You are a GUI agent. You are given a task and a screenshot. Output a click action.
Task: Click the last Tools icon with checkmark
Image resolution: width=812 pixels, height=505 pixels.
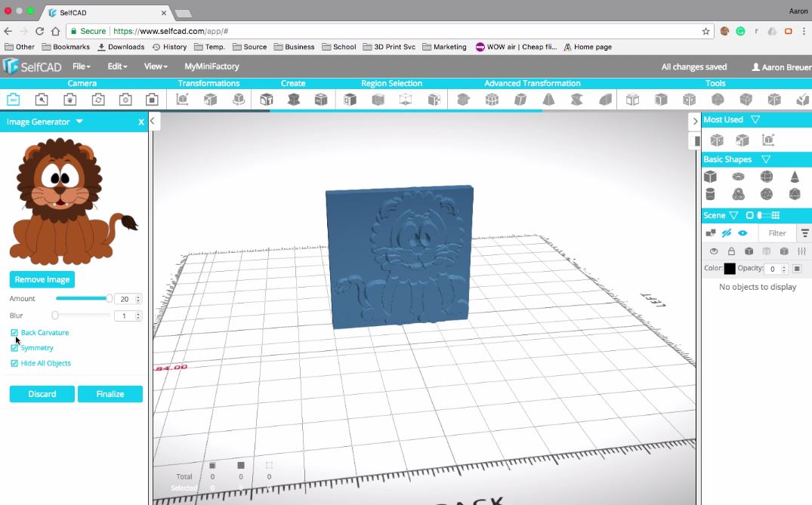point(802,100)
